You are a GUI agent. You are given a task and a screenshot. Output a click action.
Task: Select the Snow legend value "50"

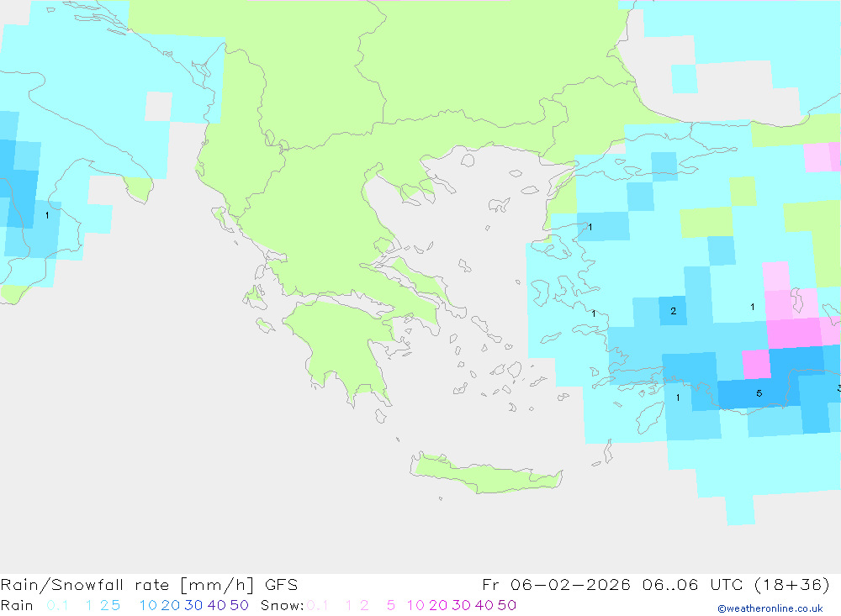click(x=507, y=605)
